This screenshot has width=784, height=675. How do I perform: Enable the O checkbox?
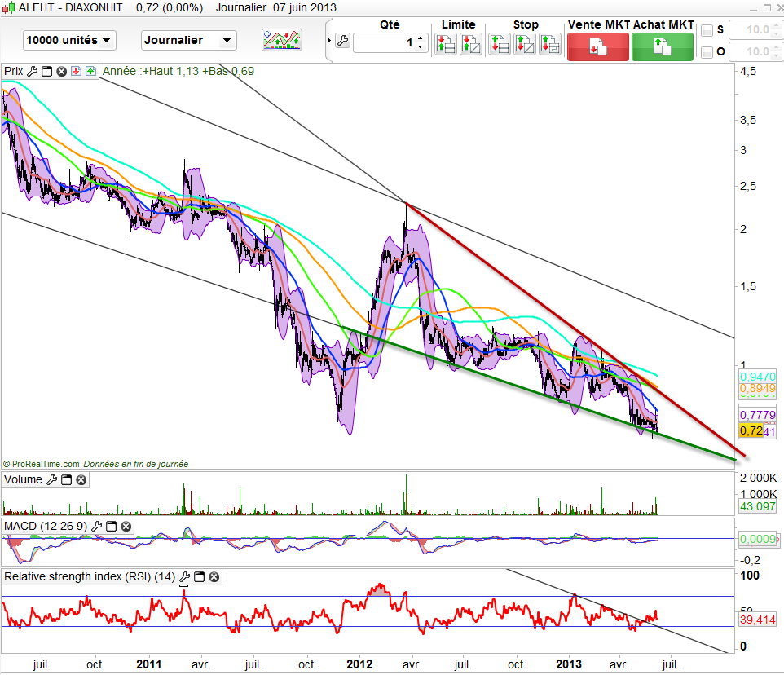[x=707, y=52]
